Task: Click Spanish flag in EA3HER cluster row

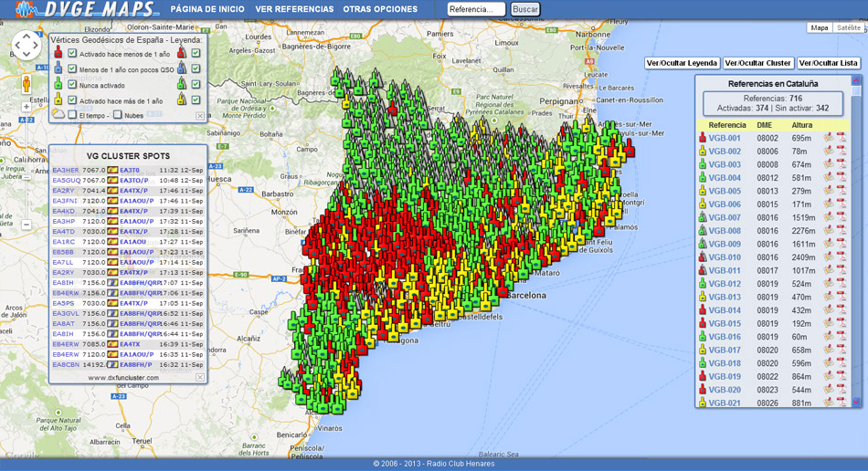Action: (x=112, y=171)
